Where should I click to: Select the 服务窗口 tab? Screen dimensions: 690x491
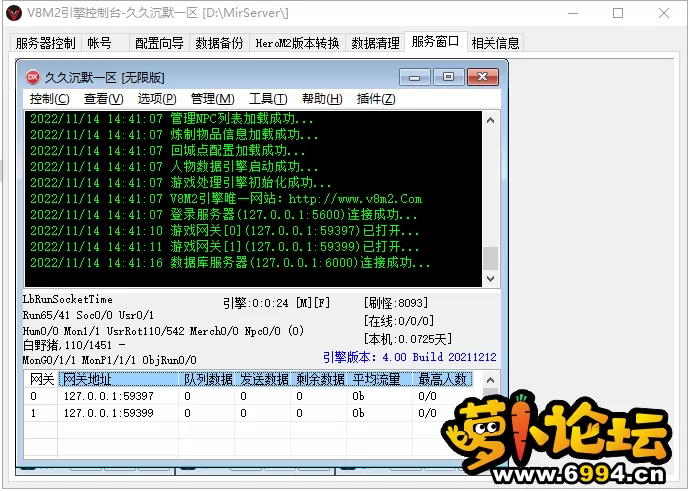(435, 42)
